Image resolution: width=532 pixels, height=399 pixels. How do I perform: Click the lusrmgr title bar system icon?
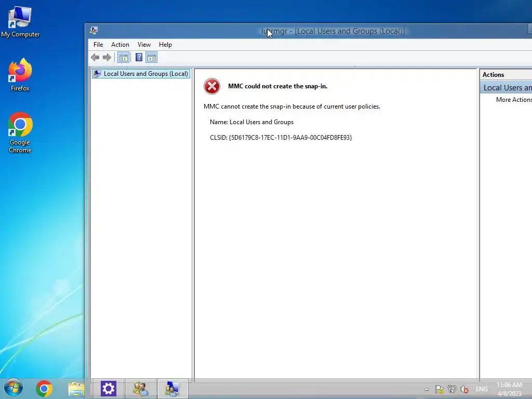tap(94, 31)
